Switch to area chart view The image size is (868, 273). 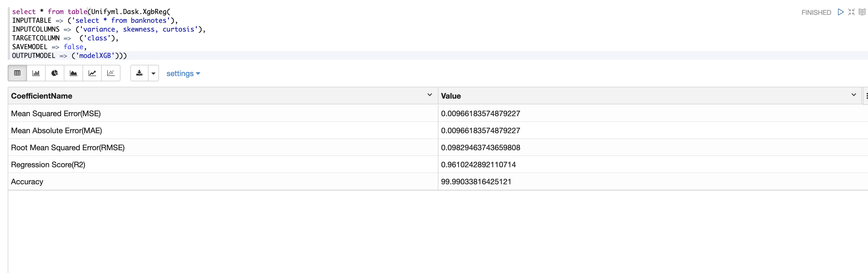[73, 73]
